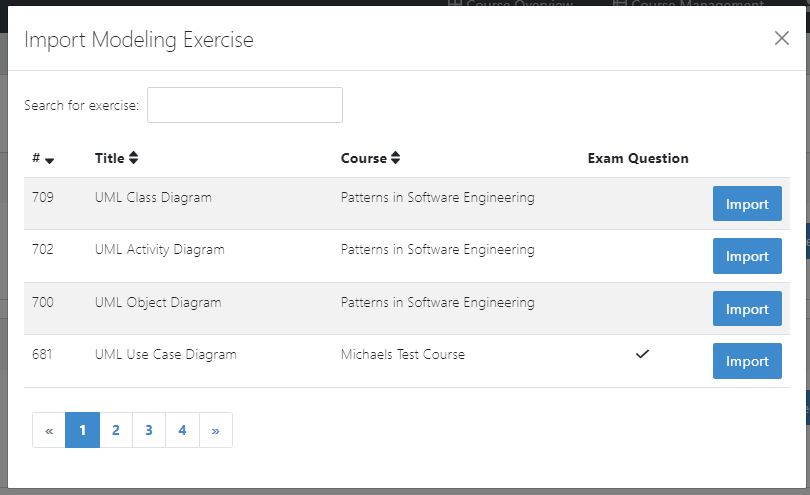Select the UML Class Diagram title text
The width and height of the screenshot is (810, 495).
(x=153, y=197)
